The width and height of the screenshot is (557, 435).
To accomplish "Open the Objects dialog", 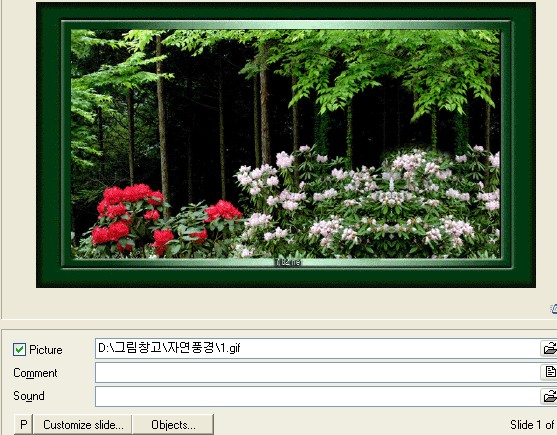I will click(x=173, y=424).
